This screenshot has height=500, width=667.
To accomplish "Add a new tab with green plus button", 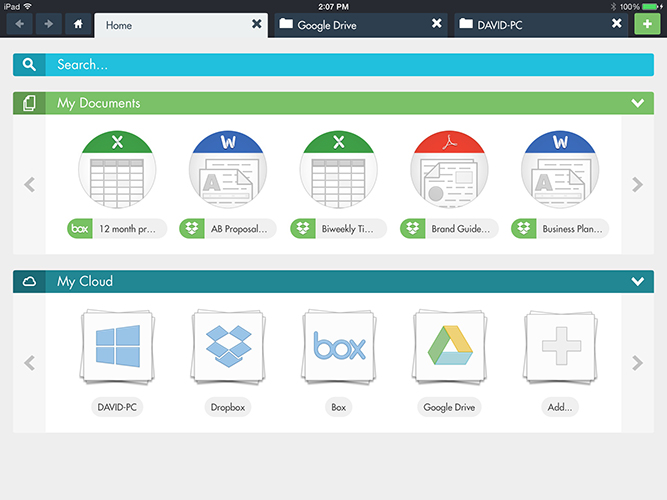I will [647, 24].
